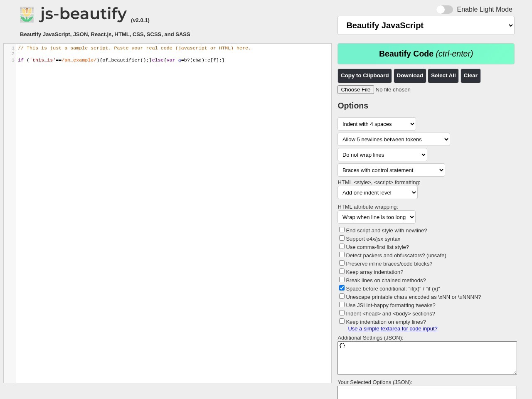The image size is (532, 399).
Task: Open the Do not wrap lines dropdown
Action: 382,155
